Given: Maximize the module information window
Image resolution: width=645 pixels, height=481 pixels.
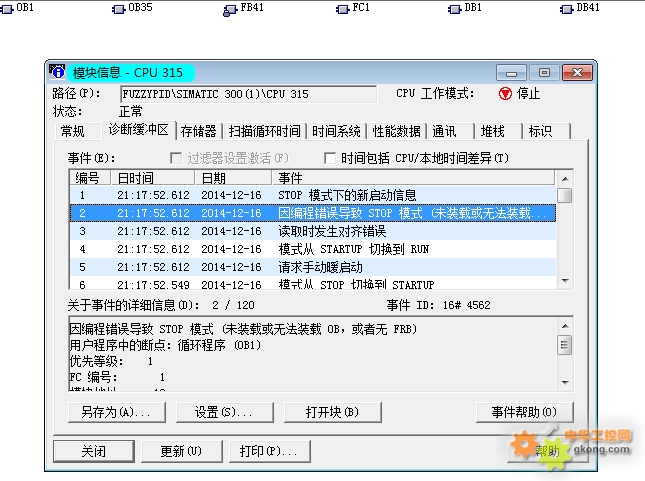Looking at the screenshot, I should point(544,73).
